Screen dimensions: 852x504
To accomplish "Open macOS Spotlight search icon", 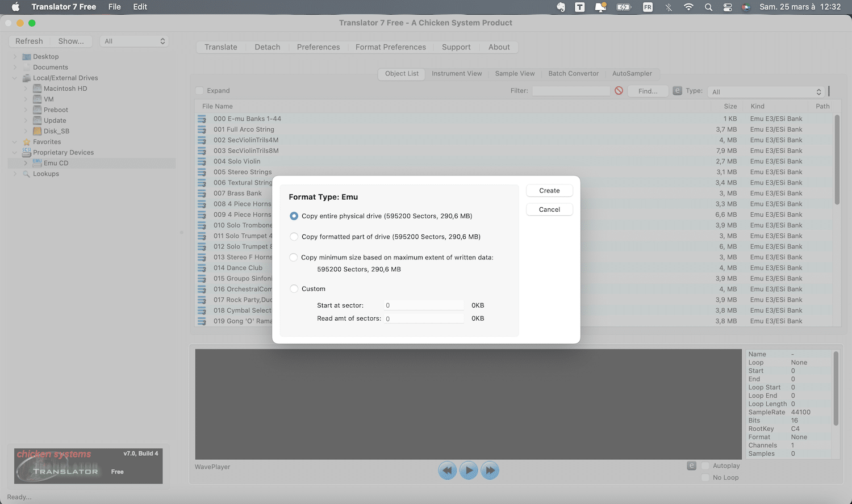I will 708,7.
